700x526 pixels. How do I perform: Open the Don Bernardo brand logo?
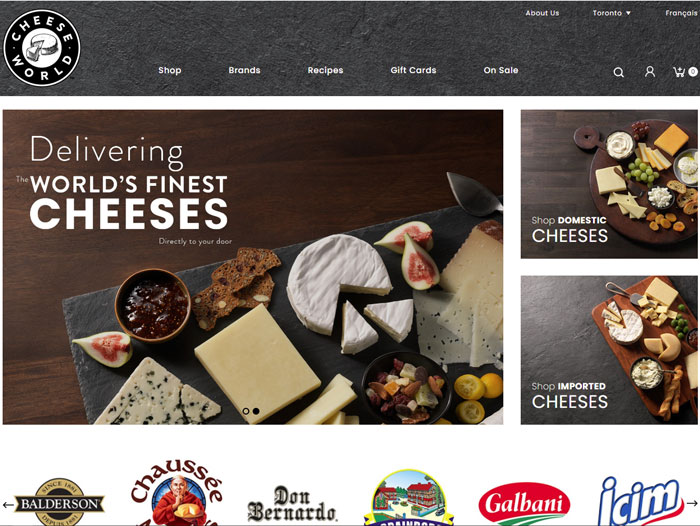point(292,504)
